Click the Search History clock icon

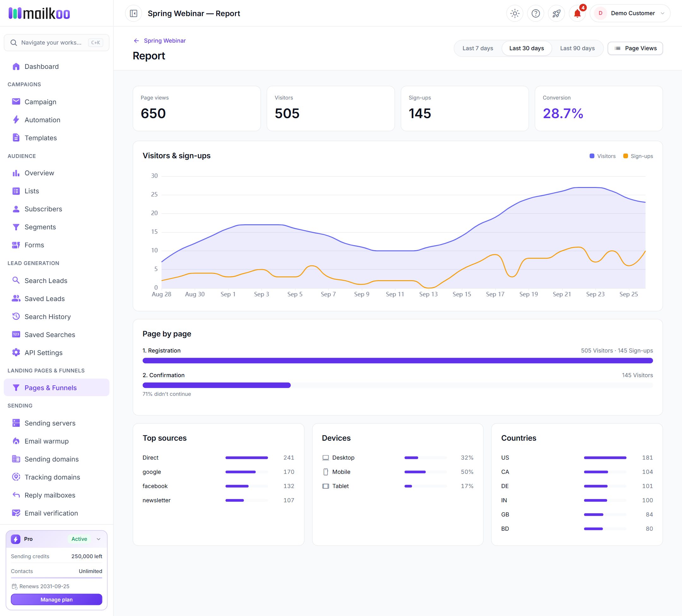tap(16, 316)
